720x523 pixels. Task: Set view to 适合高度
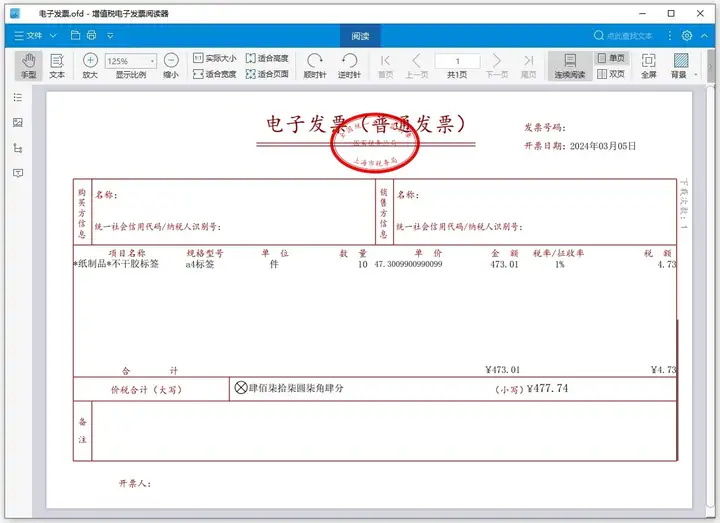click(x=267, y=58)
